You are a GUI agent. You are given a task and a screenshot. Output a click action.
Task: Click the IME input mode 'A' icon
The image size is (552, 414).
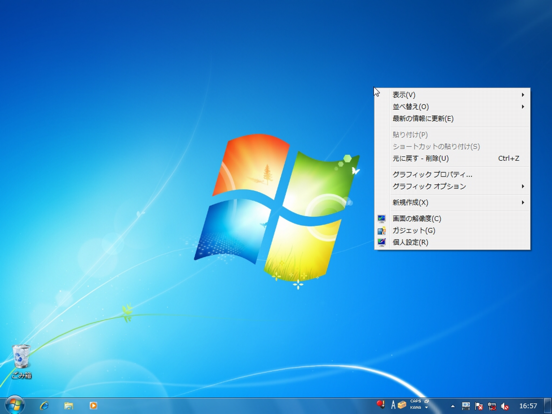tap(393, 405)
